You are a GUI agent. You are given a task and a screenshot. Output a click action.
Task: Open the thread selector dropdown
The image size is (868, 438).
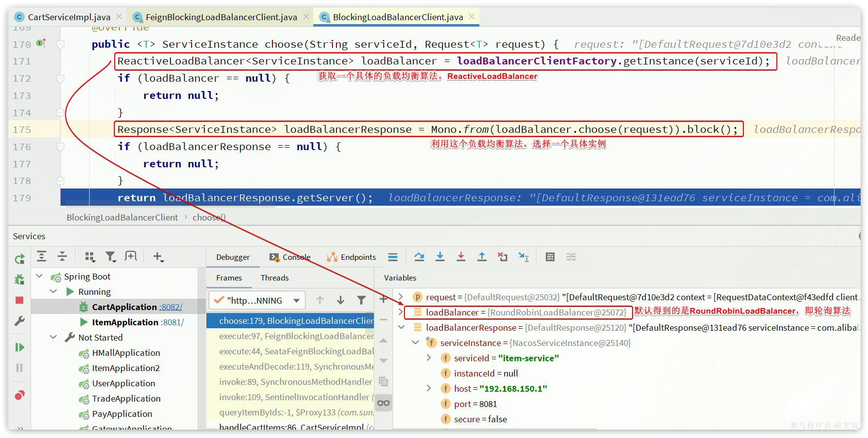coord(297,301)
